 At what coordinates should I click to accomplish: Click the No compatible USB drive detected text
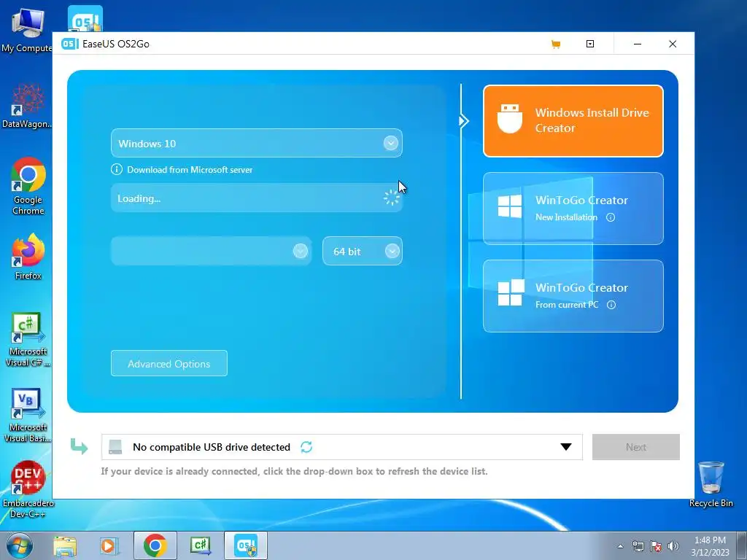pos(212,447)
